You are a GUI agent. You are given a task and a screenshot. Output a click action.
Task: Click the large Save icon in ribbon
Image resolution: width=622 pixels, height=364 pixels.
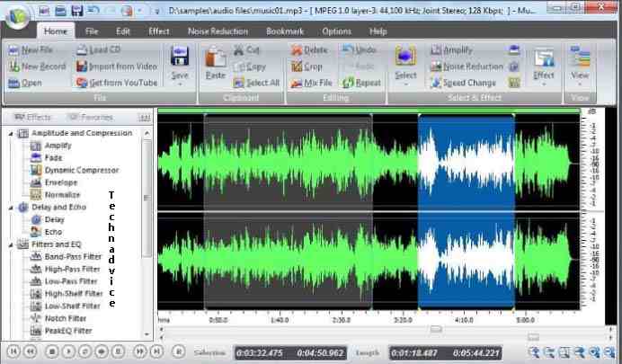tap(179, 56)
